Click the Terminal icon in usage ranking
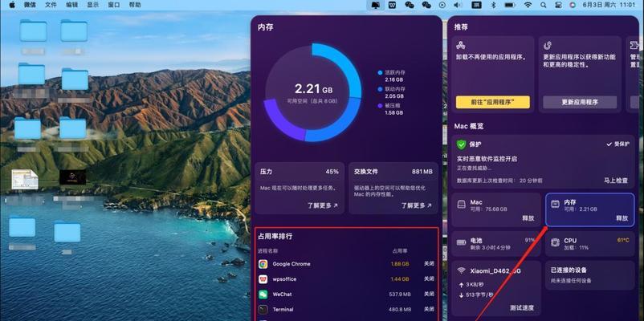The width and height of the screenshot is (644, 321). tap(263, 310)
